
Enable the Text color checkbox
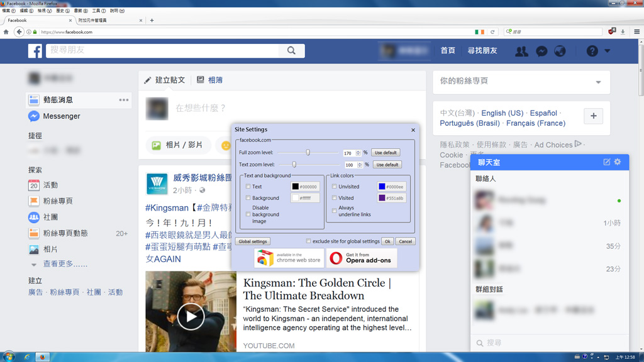click(248, 187)
